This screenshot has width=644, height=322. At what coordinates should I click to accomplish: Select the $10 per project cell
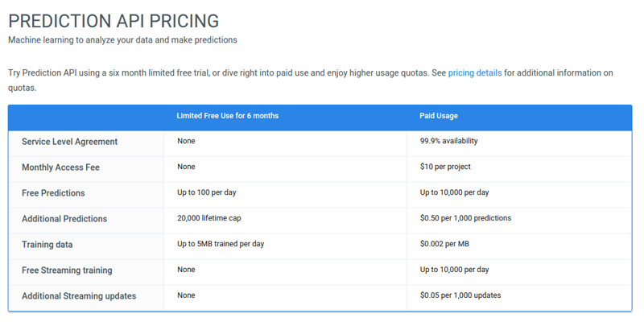click(445, 167)
